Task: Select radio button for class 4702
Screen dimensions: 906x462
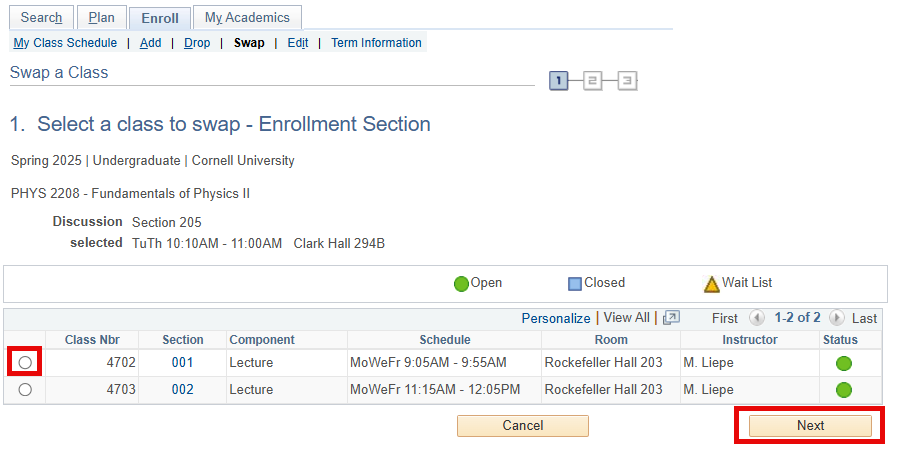Action: click(x=25, y=362)
